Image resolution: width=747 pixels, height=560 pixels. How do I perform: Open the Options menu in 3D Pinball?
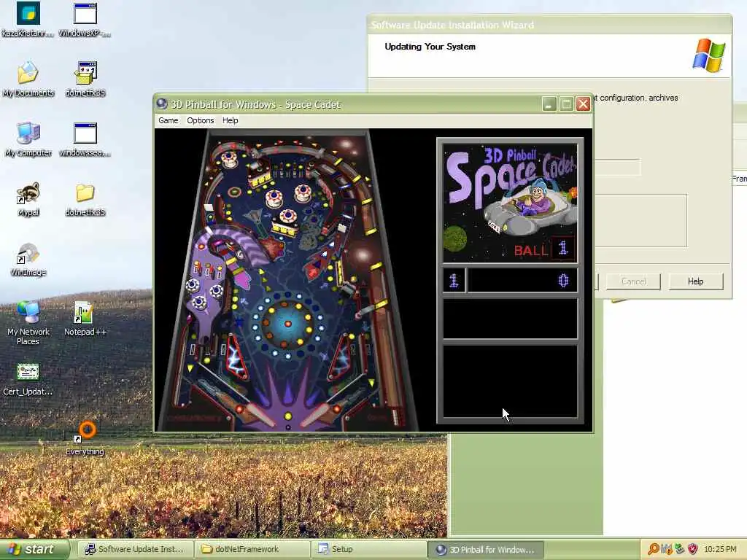[x=200, y=120]
